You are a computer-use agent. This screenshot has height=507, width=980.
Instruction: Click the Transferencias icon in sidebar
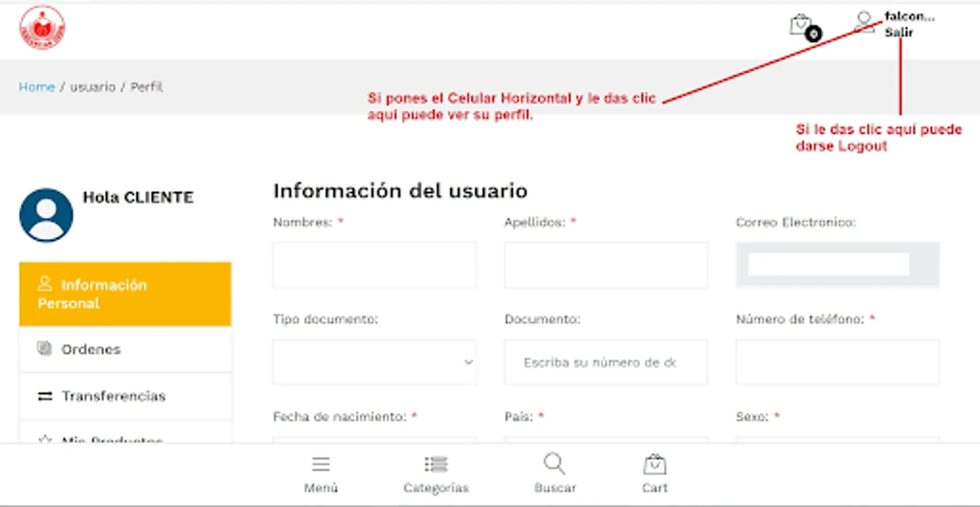click(x=45, y=396)
